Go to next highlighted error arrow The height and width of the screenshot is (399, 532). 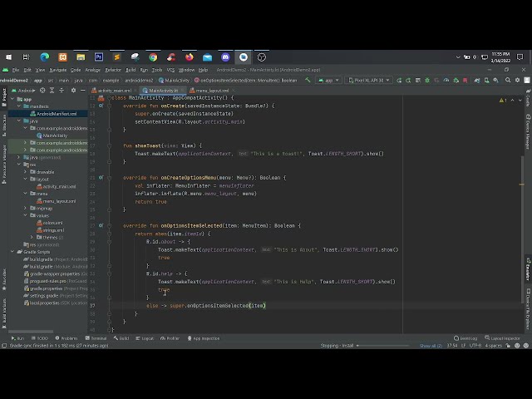(x=520, y=100)
